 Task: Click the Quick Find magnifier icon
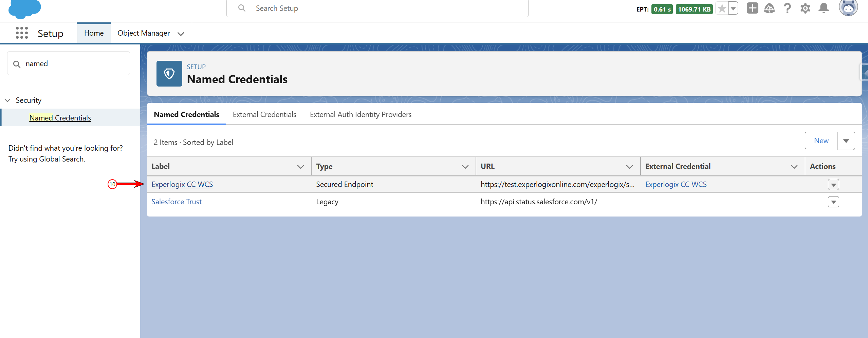17,64
